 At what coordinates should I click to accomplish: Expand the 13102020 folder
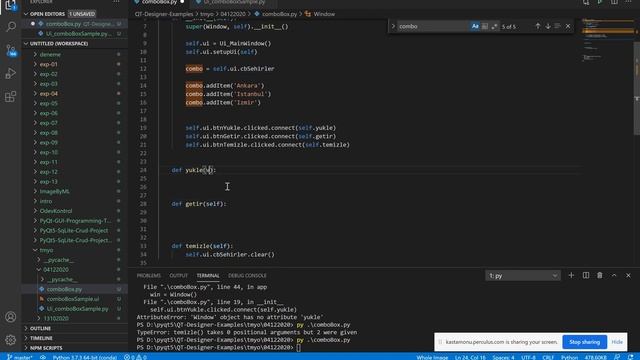56,318
